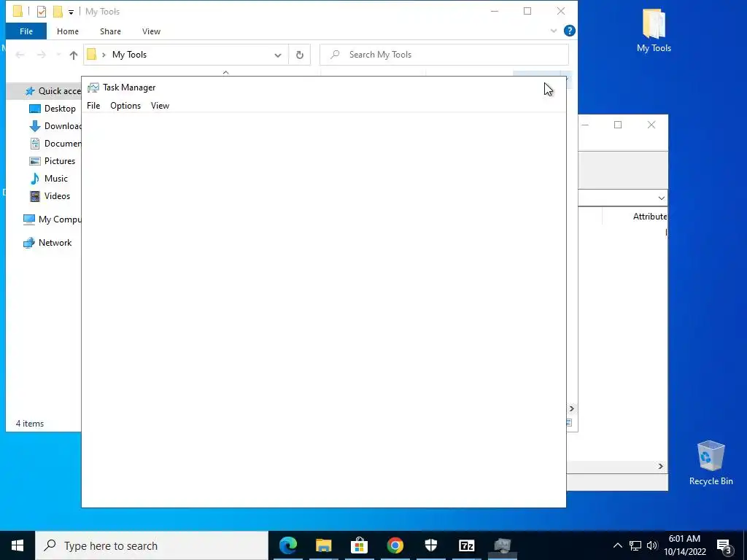Open network status tray icon
The width and height of the screenshot is (747, 560).
pyautogui.click(x=635, y=545)
